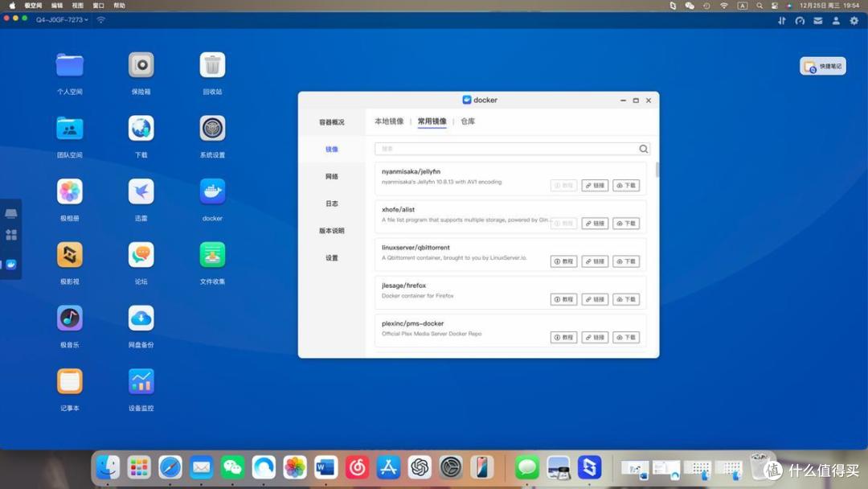Switch to the 常用镜像 tab
The image size is (868, 489).
[x=432, y=121]
